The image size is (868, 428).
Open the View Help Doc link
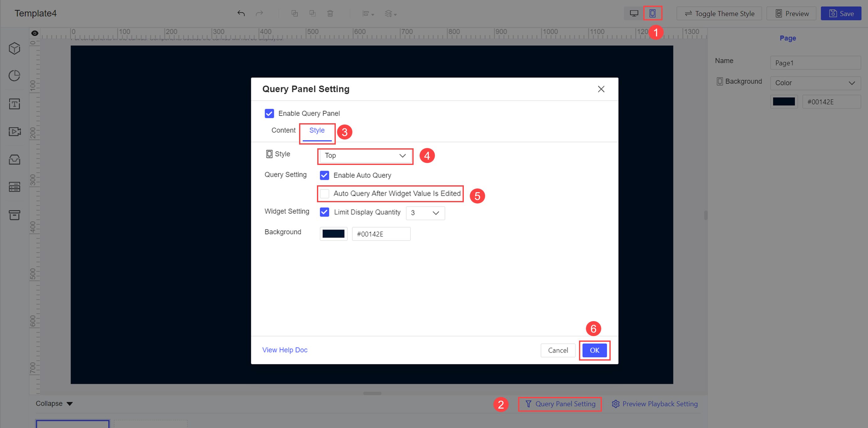[285, 350]
